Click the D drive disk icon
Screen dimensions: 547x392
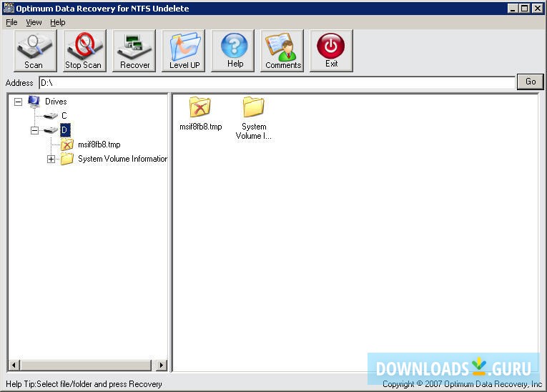tap(51, 130)
